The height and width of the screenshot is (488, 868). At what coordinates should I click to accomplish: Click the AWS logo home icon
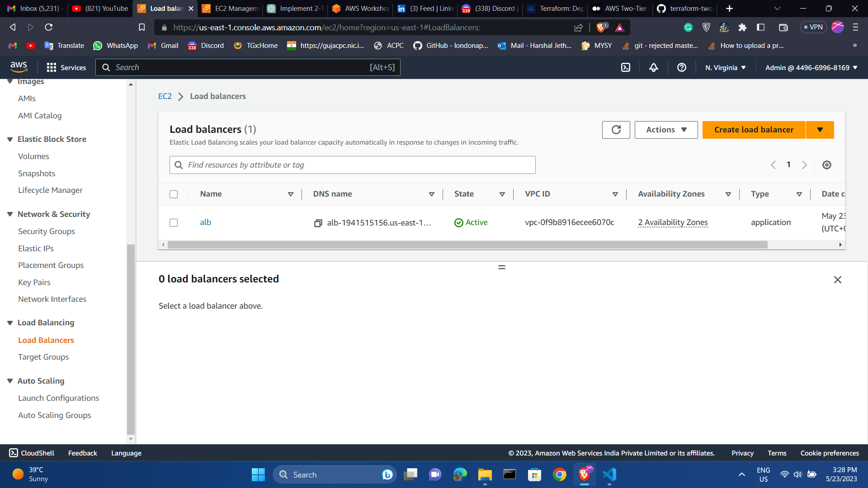19,67
